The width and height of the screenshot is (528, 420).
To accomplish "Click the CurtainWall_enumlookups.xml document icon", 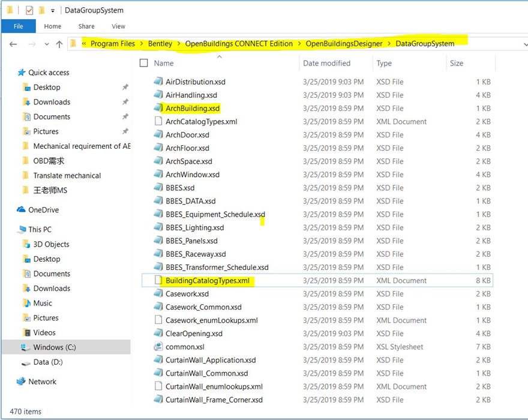I will pyautogui.click(x=158, y=386).
